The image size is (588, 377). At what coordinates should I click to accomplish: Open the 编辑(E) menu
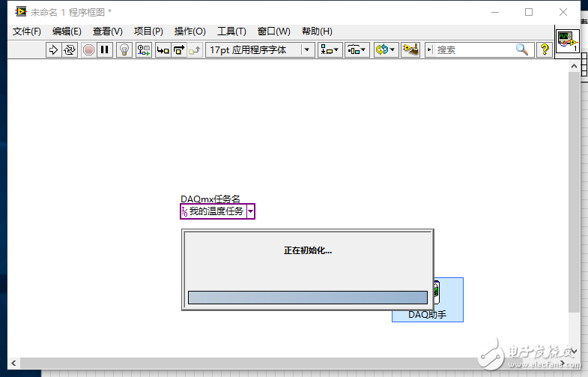click(x=67, y=31)
